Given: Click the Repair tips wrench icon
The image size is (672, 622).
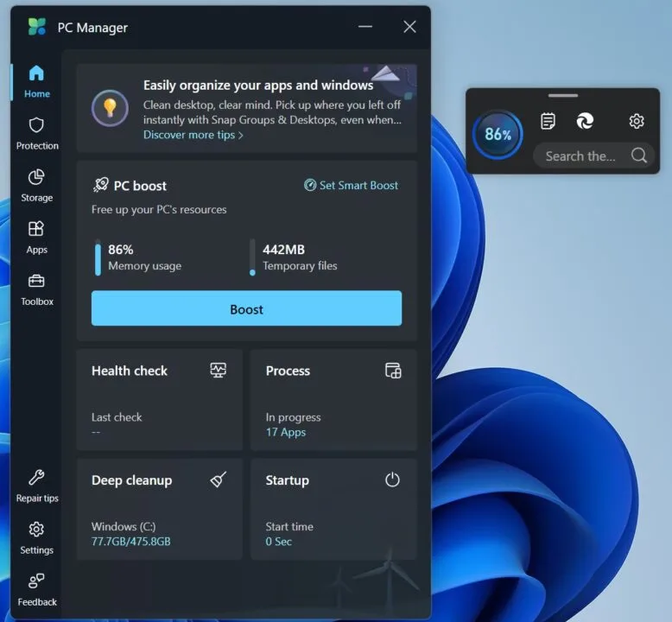Looking at the screenshot, I should [x=36, y=486].
